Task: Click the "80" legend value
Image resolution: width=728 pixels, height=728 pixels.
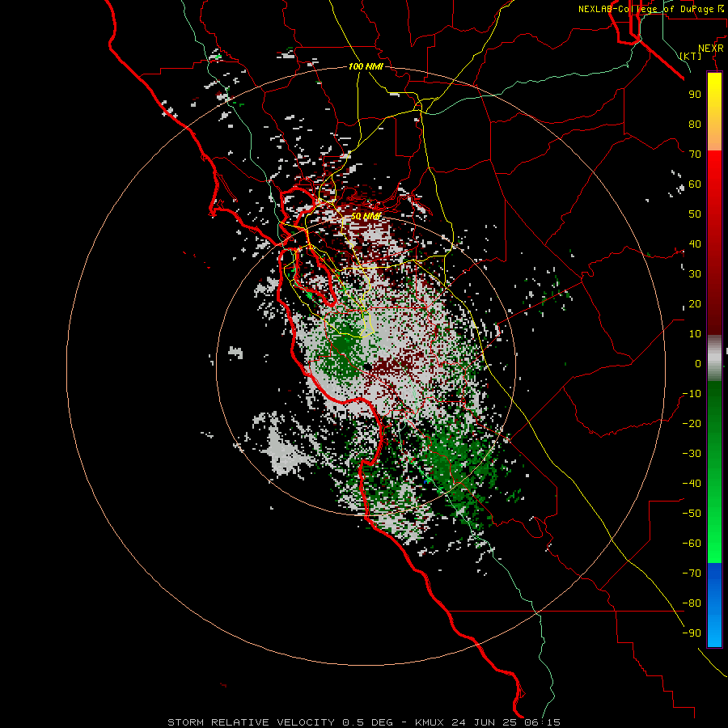Action: point(695,124)
